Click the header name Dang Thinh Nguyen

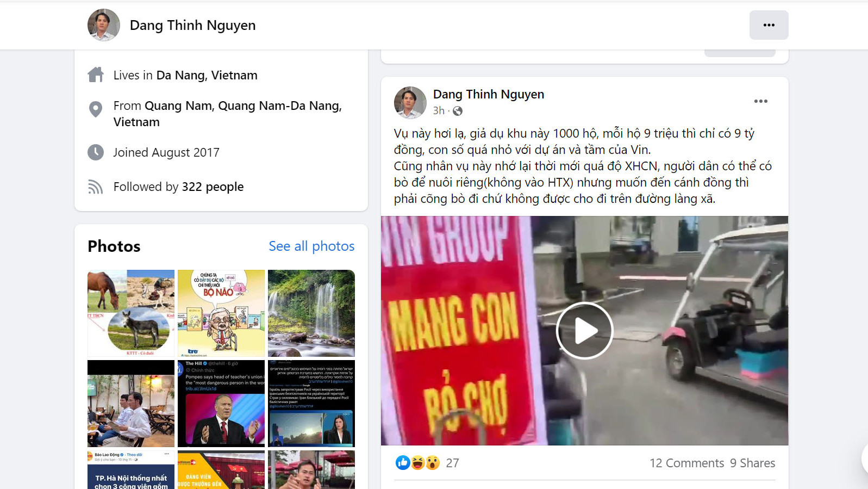click(192, 26)
